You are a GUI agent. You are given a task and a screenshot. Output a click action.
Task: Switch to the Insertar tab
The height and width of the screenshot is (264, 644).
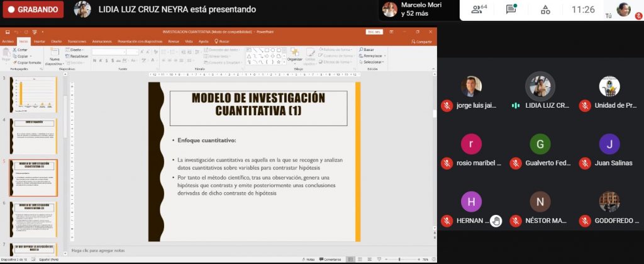click(40, 42)
